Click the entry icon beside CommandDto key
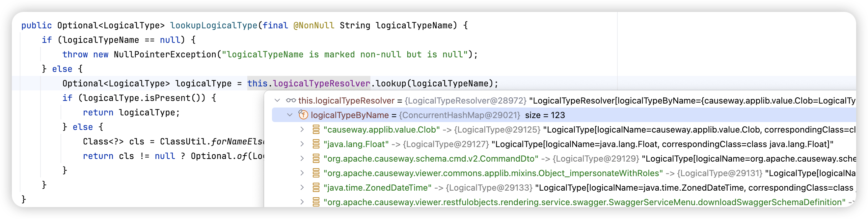 pos(316,159)
